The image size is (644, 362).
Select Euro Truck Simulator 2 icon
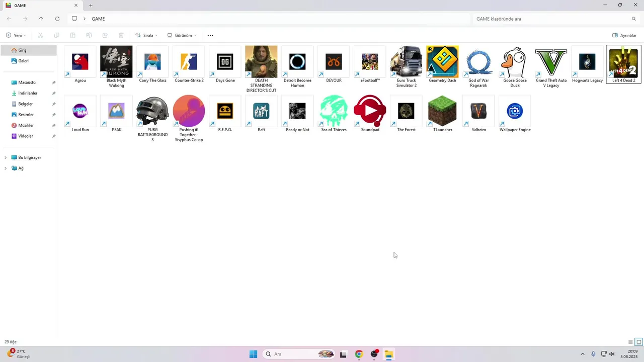click(x=406, y=62)
